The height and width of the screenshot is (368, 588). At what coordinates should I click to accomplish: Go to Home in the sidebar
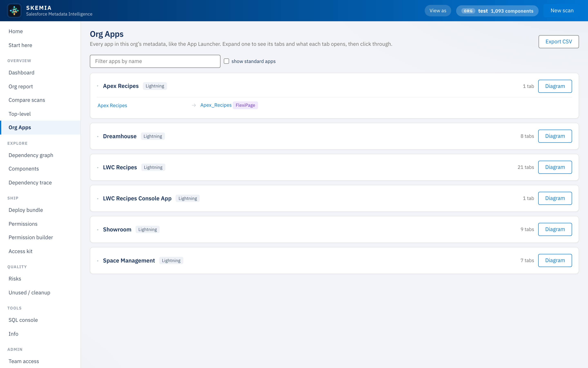pyautogui.click(x=40, y=31)
